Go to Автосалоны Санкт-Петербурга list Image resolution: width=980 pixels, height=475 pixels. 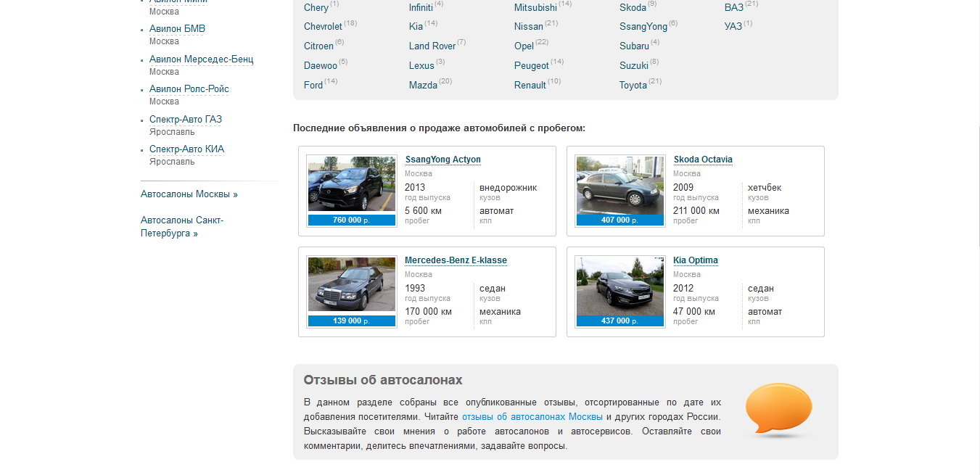coord(182,226)
